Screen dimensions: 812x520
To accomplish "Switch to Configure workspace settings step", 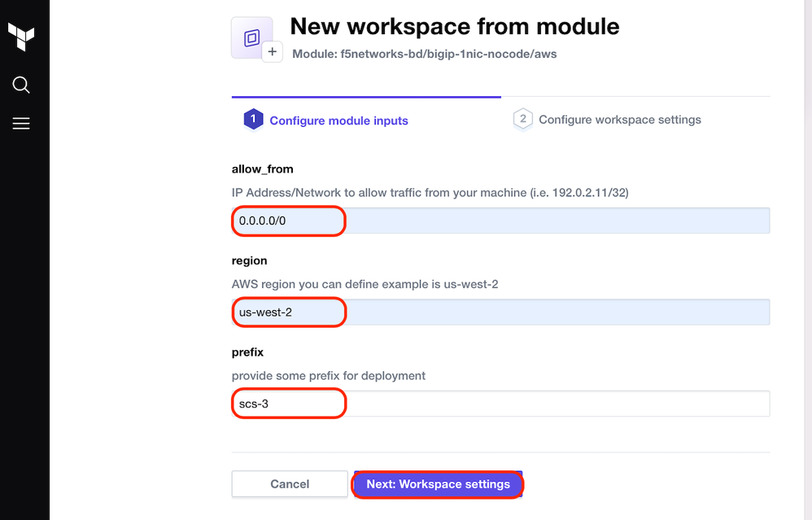I will tap(619, 120).
